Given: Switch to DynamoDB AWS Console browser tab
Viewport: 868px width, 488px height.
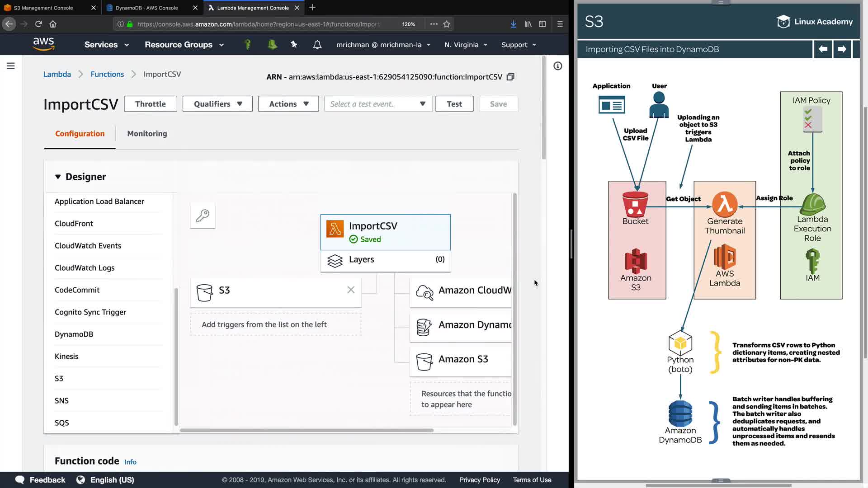Looking at the screenshot, I should click(x=146, y=8).
